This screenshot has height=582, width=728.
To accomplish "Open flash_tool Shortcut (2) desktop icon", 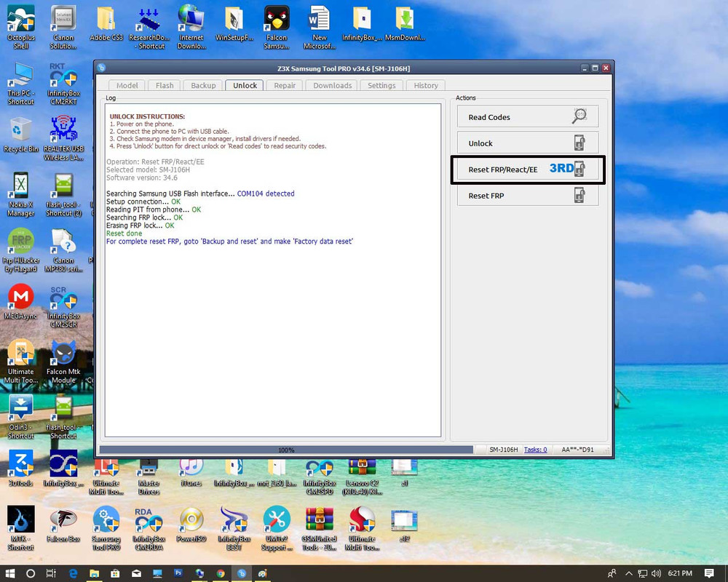I will click(63, 195).
